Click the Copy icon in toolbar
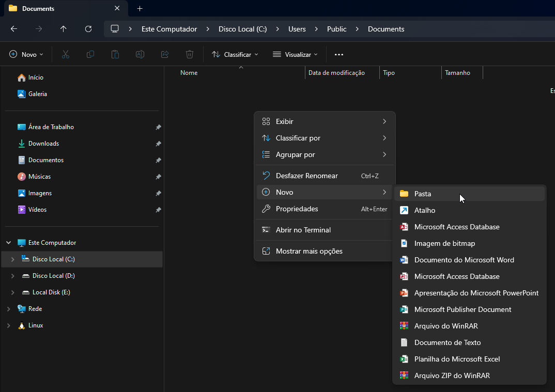555x392 pixels. (x=90, y=54)
